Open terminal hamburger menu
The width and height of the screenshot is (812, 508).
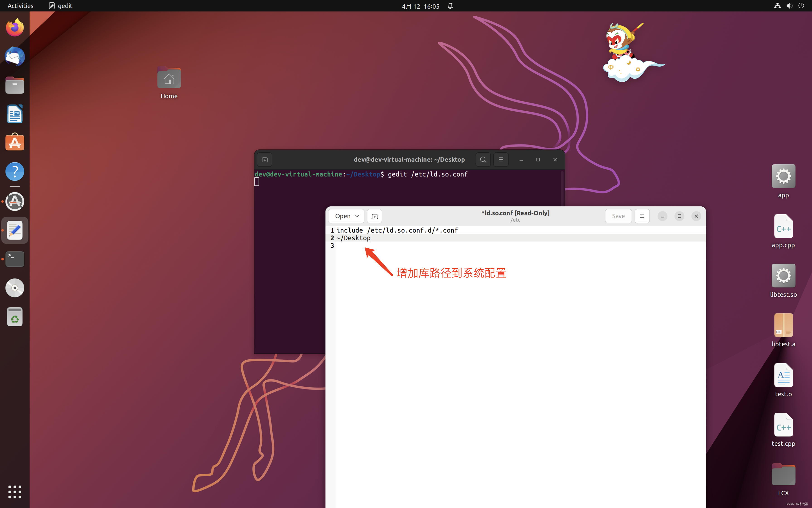pyautogui.click(x=501, y=160)
